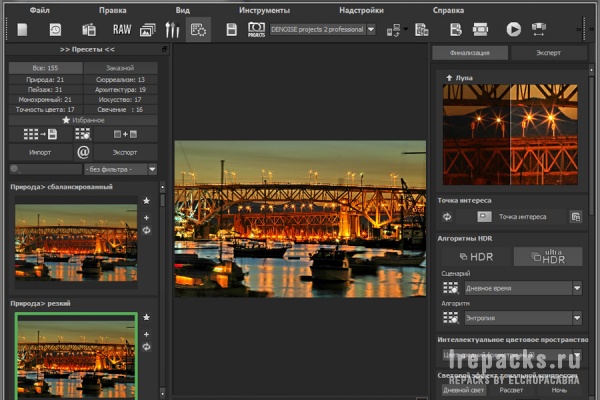Select the Заказной presets category
The image size is (600, 400).
click(x=120, y=68)
